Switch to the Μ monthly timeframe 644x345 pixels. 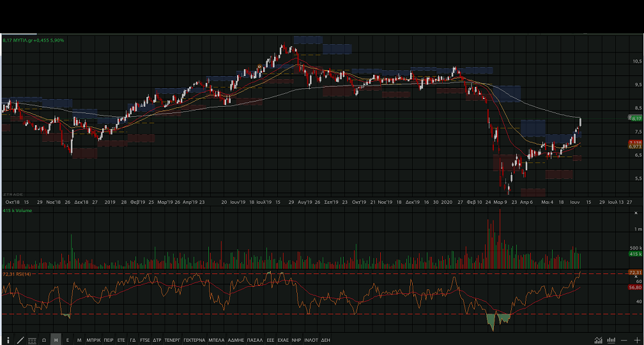79,341
